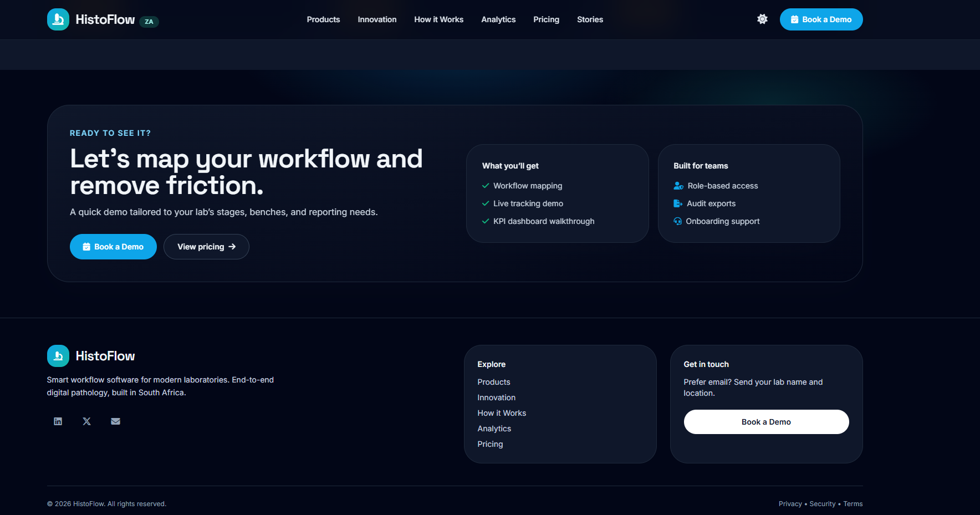Screen dimensions: 980x515
Task: Click the HistoFlow microscope logo icon
Action: (x=58, y=19)
